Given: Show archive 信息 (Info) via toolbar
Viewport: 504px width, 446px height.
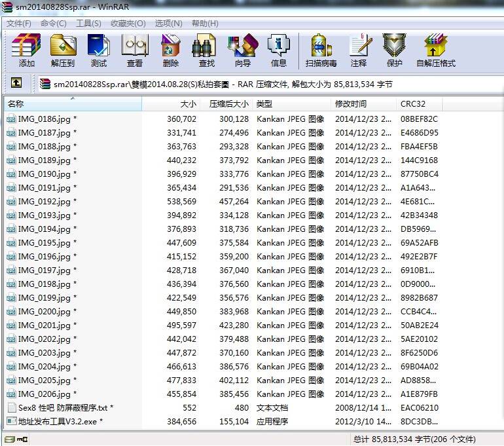Looking at the screenshot, I should click(x=278, y=50).
